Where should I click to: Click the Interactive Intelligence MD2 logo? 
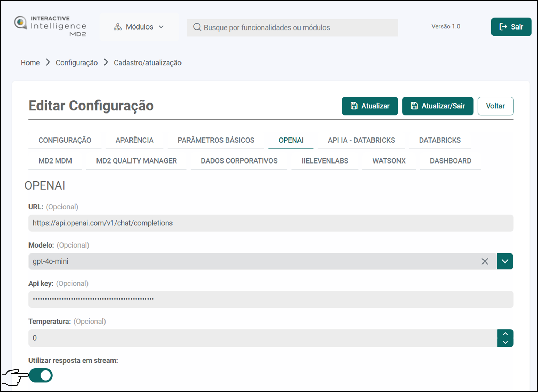click(50, 26)
